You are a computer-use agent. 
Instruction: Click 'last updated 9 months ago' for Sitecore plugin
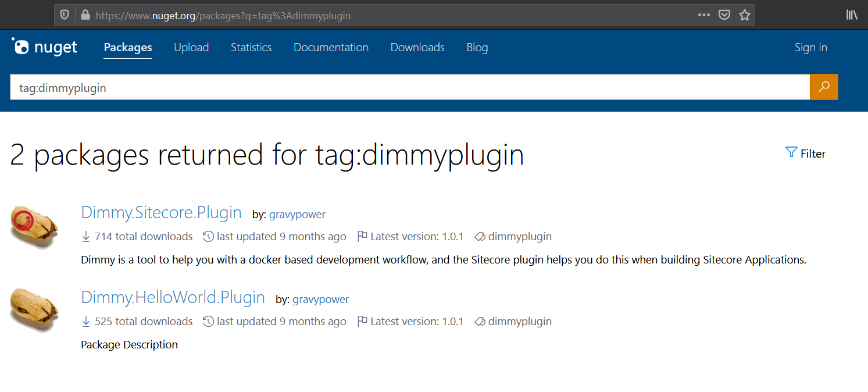281,237
